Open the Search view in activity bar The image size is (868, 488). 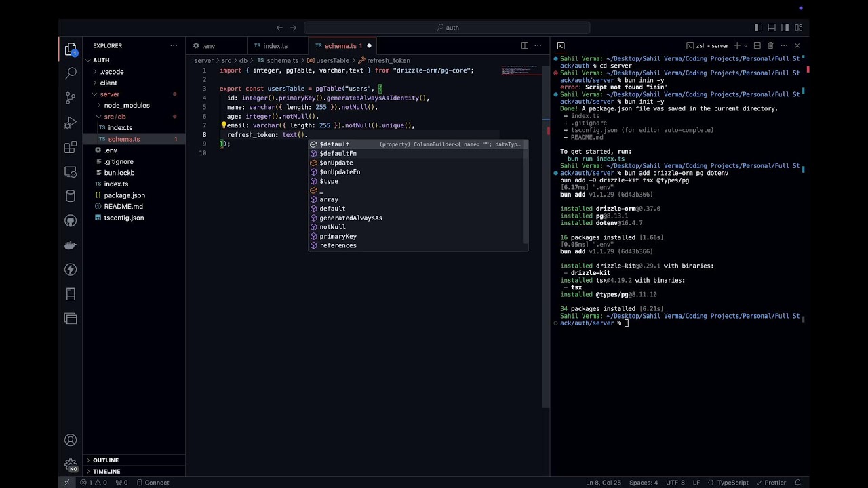pos(71,73)
